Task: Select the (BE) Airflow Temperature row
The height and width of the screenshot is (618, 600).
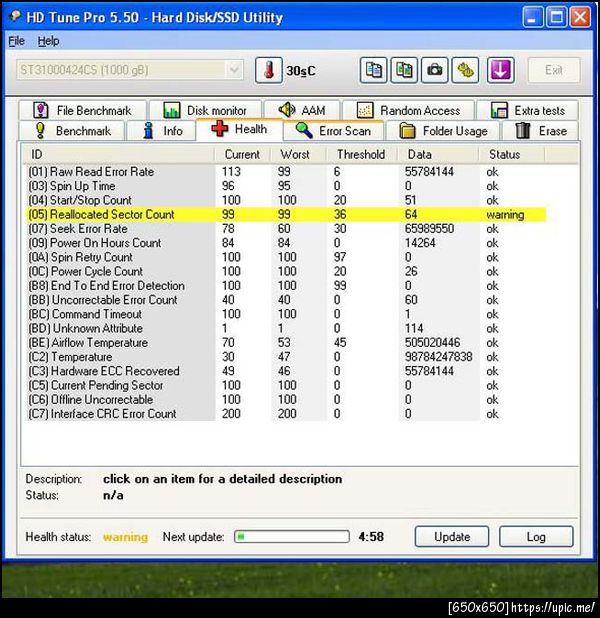Action: click(x=286, y=343)
